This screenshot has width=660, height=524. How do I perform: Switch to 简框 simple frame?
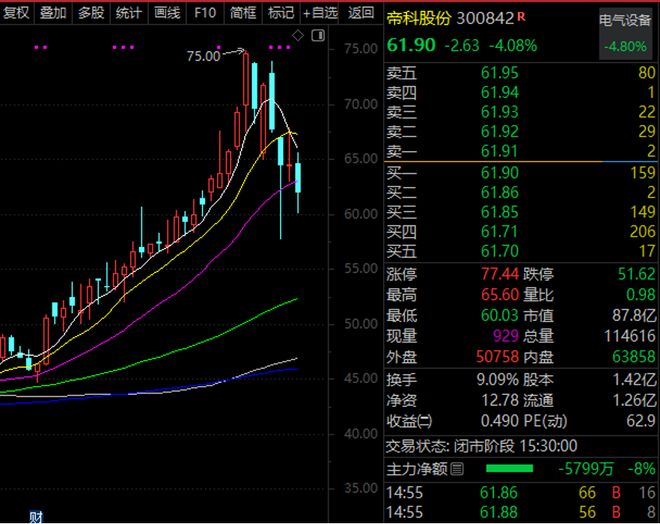point(243,13)
